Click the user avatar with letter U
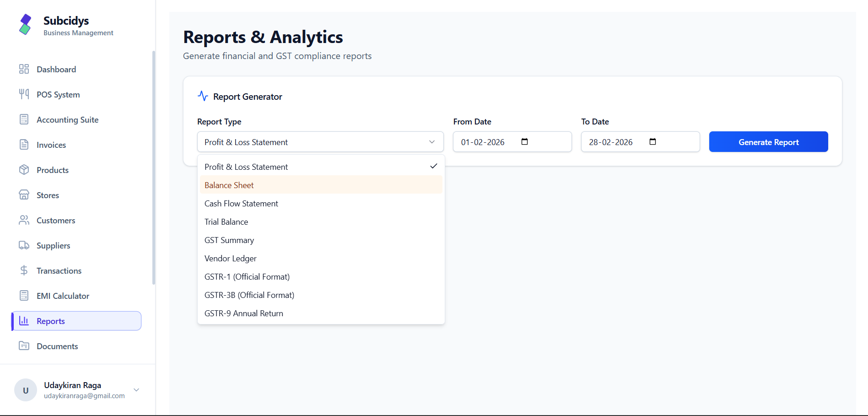This screenshot has height=416, width=868. coord(26,390)
